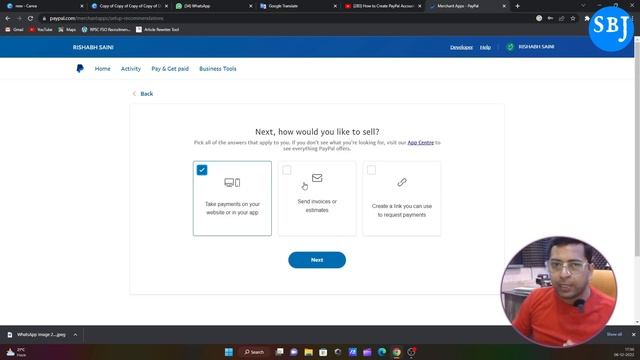This screenshot has width=640, height=360.
Task: Open a new browser tab
Action: point(517,6)
